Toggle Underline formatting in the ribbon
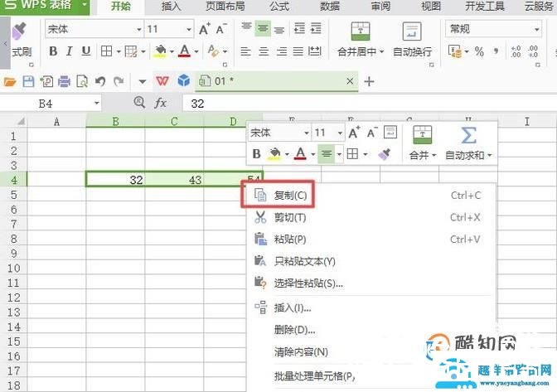Image resolution: width=557 pixels, height=392 pixels. (86, 51)
